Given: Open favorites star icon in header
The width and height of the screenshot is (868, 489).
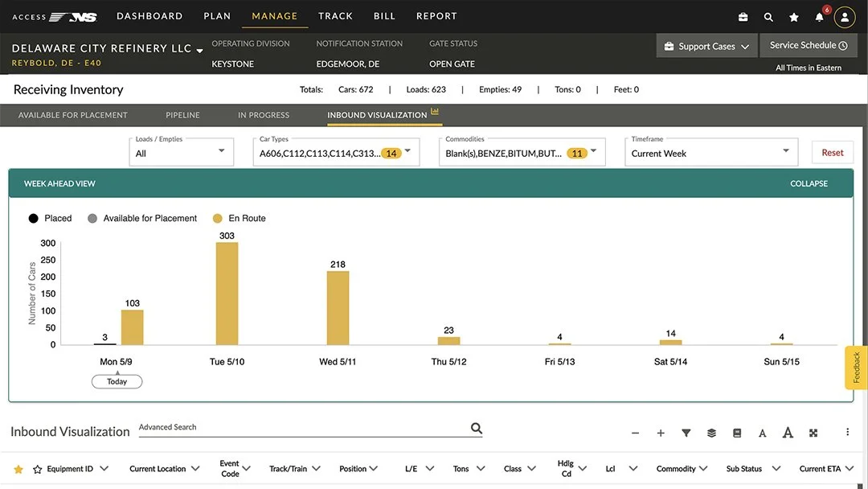Looking at the screenshot, I should point(794,17).
